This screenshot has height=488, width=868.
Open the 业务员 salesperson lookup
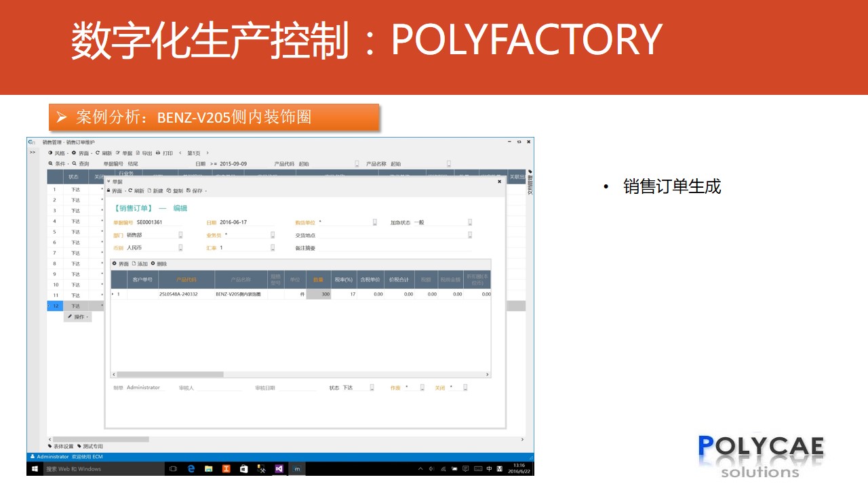point(273,235)
